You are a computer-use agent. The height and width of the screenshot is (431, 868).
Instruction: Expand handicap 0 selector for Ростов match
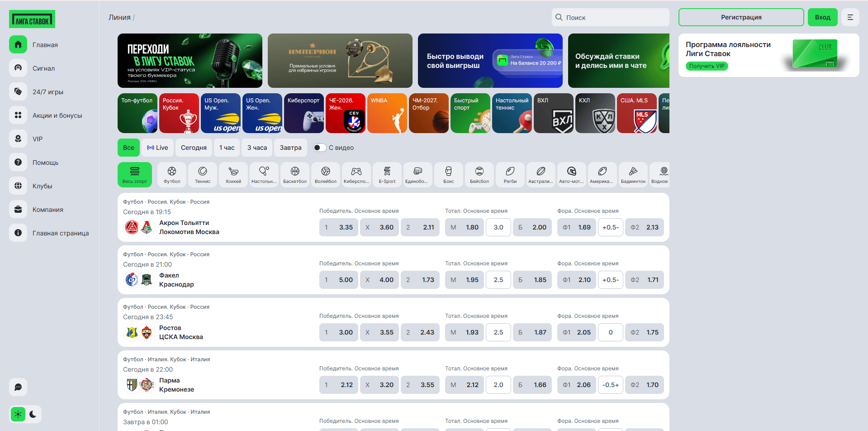click(x=611, y=332)
